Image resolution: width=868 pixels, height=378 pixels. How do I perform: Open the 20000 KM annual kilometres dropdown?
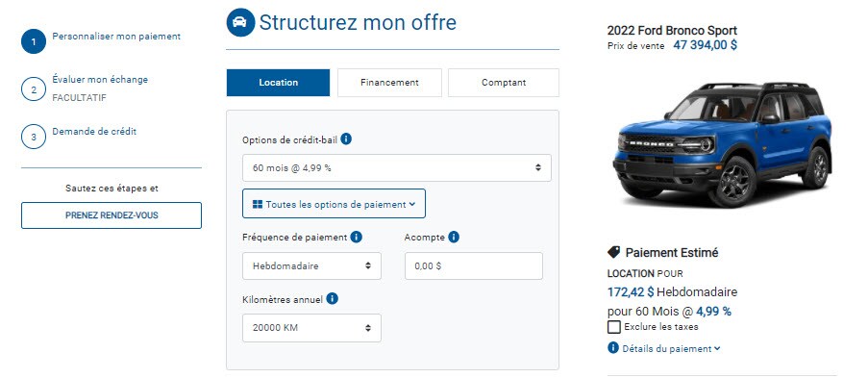[x=311, y=328]
